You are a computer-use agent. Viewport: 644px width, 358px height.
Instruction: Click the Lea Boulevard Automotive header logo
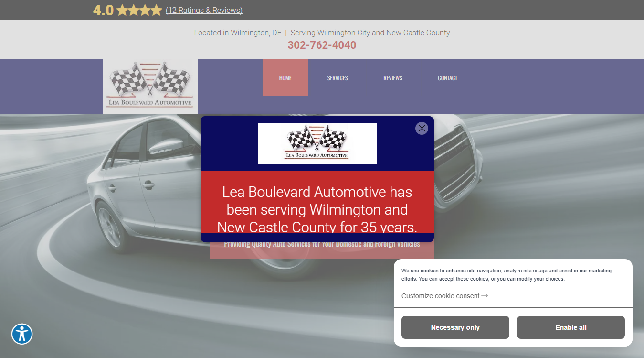pos(150,87)
